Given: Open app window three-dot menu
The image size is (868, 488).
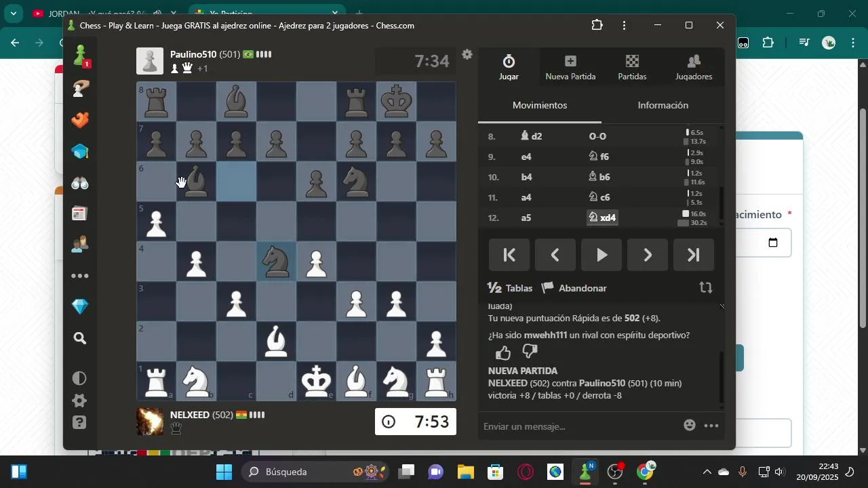Looking at the screenshot, I should [624, 26].
